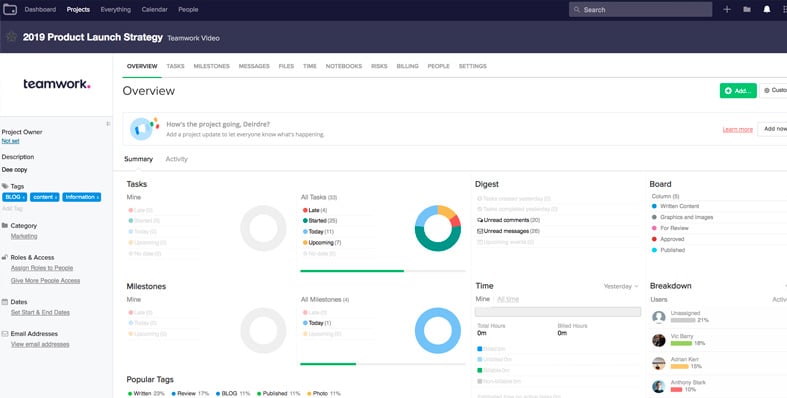Go to Dashboard in top navigation
This screenshot has width=787, height=398.
point(40,10)
